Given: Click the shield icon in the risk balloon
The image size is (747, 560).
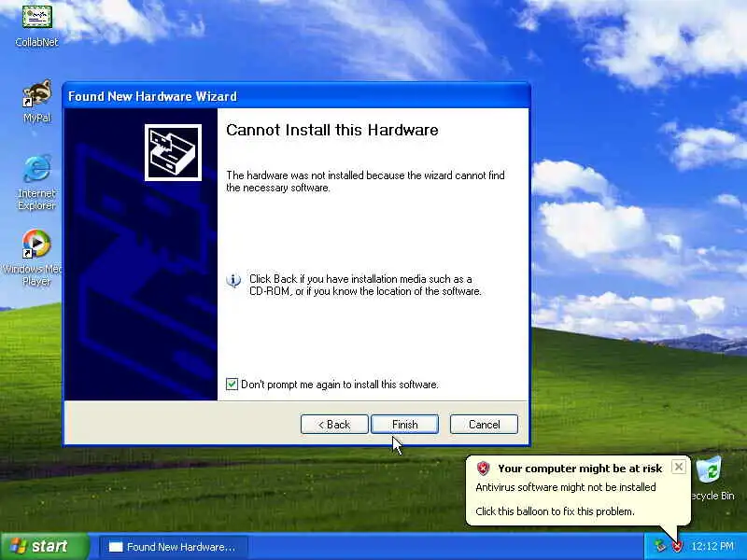Looking at the screenshot, I should tap(483, 469).
